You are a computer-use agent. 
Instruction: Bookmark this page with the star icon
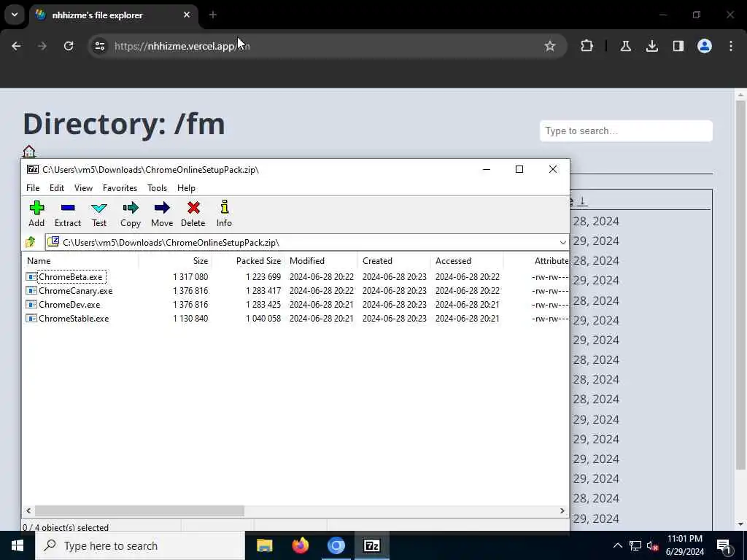[550, 46]
